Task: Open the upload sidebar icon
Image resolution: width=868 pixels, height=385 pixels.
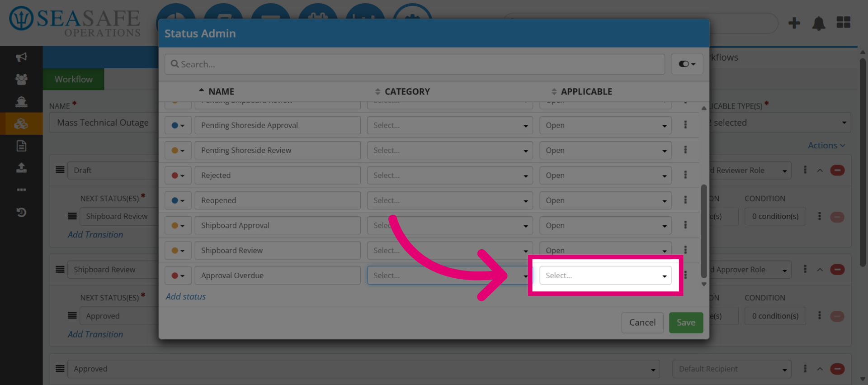Action: click(21, 168)
